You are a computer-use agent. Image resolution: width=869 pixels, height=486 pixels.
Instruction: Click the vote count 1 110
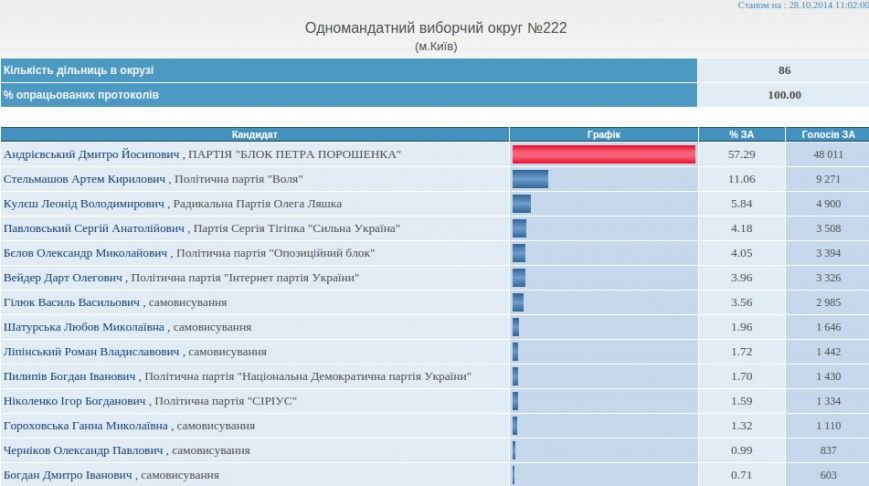pos(828,426)
